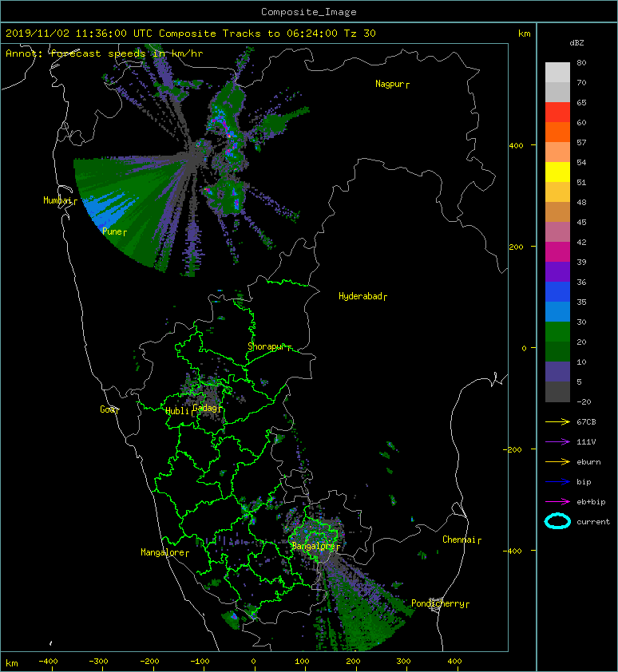This screenshot has width=618, height=672.
Task: Click the eb+bip legend label
Action: 591,502
